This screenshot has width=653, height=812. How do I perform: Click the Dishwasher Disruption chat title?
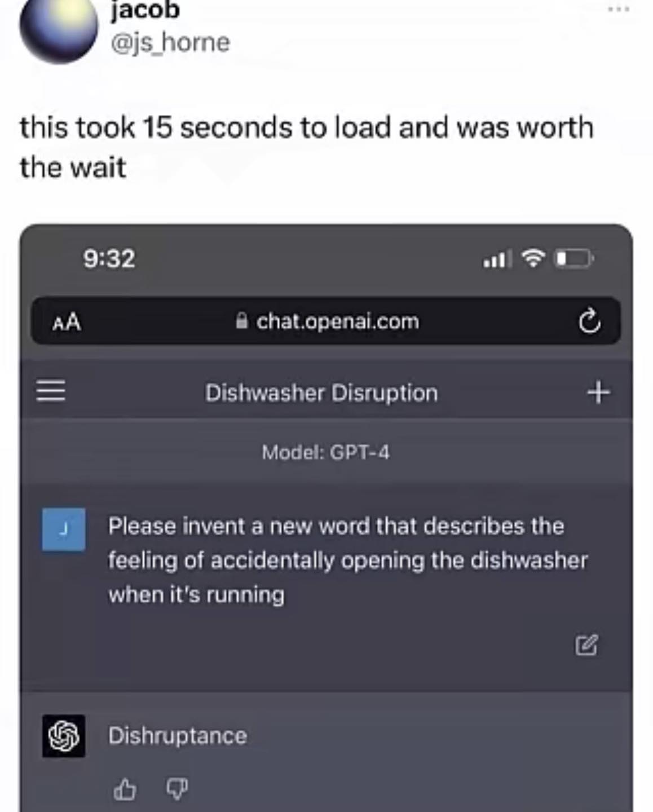point(321,393)
